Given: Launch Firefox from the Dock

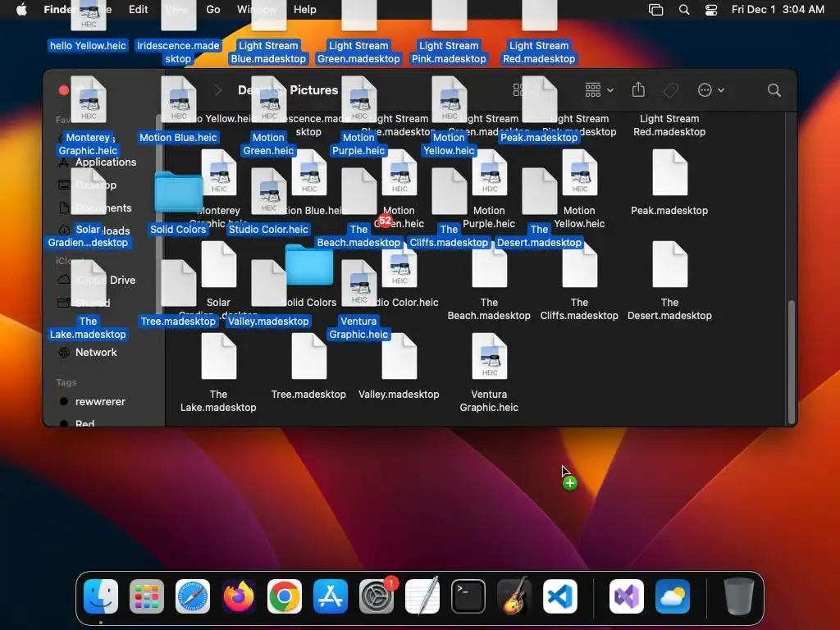Looking at the screenshot, I should click(x=239, y=596).
